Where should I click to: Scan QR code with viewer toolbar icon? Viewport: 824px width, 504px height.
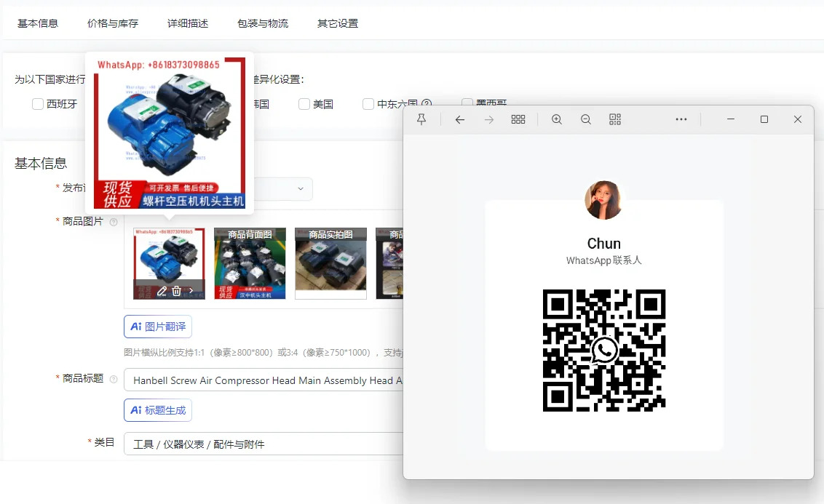coord(615,120)
